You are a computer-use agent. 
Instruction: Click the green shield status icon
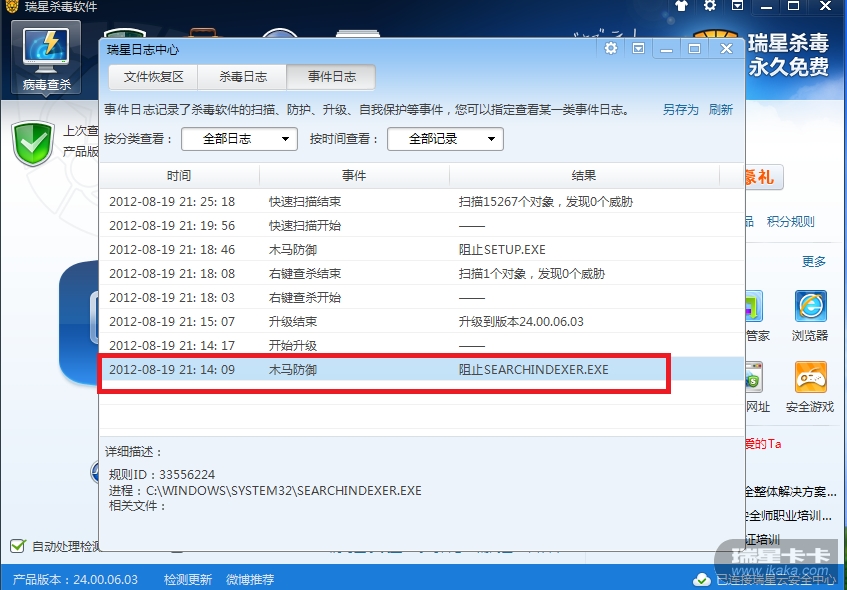click(33, 144)
